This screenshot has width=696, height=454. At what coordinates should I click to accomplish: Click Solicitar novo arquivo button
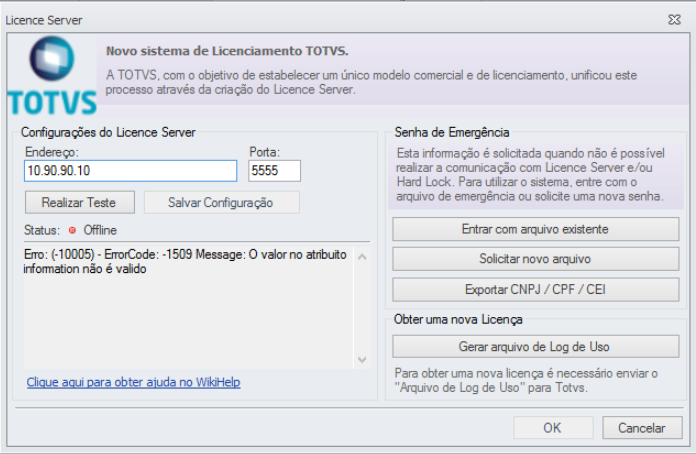coord(536,259)
